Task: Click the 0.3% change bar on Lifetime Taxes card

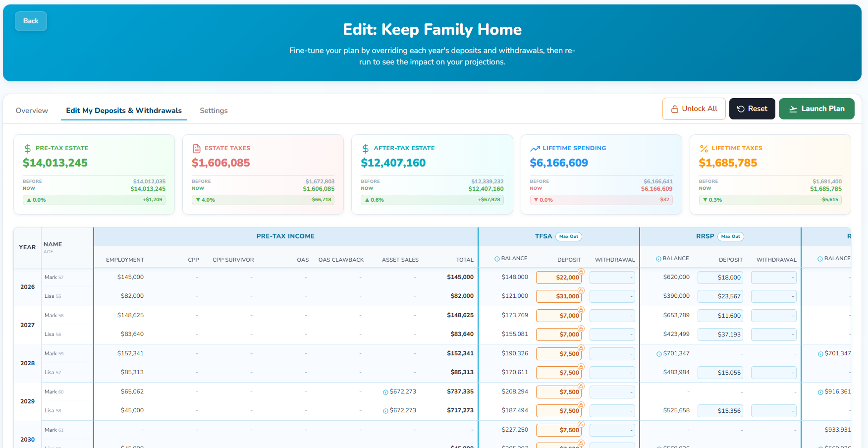Action: 770,200
